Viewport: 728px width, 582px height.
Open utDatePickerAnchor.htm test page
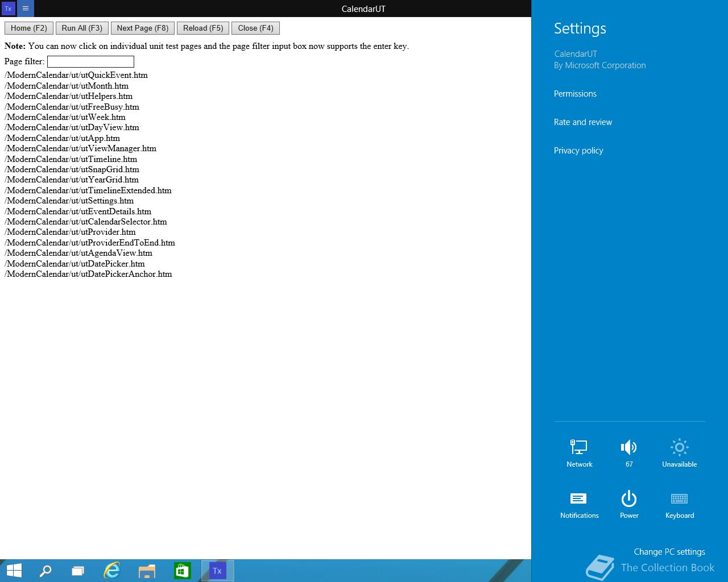tap(88, 274)
